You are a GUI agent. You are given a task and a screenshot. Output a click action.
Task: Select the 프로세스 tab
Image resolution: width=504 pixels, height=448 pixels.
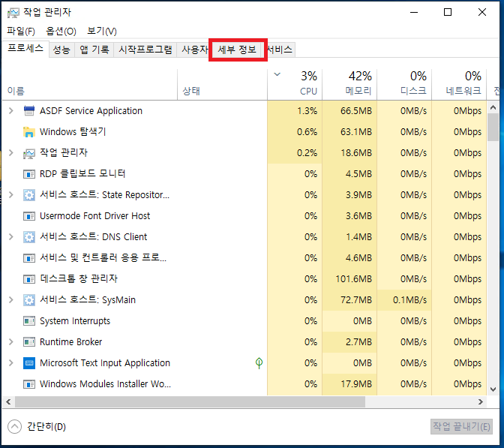pos(25,49)
